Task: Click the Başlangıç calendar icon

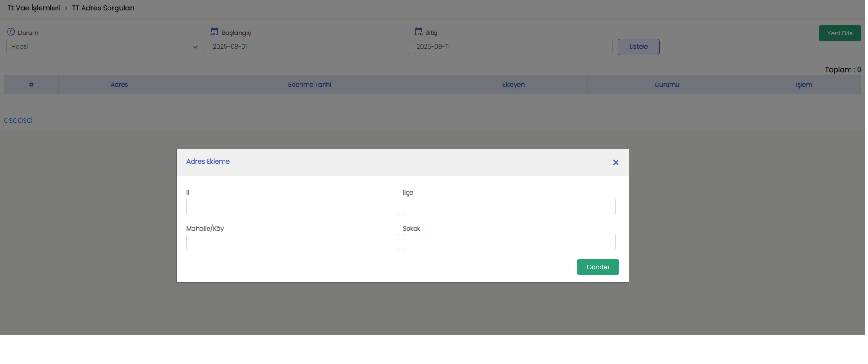Action: coord(215,32)
